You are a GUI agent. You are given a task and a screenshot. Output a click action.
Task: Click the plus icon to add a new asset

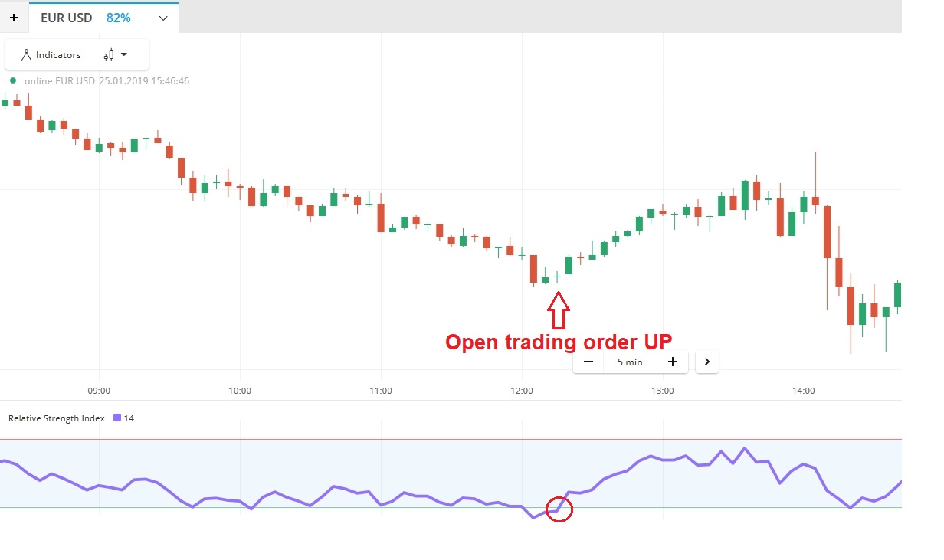pos(14,17)
